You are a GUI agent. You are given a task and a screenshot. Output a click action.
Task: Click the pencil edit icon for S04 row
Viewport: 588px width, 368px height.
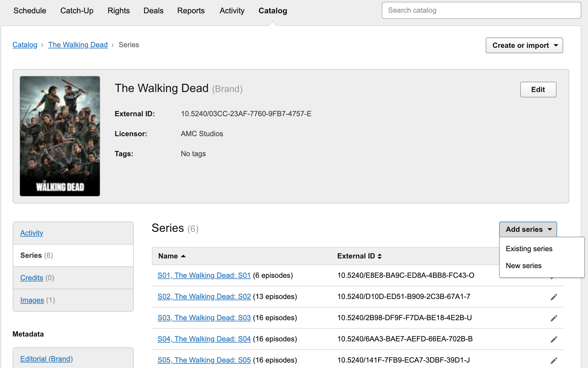(554, 339)
